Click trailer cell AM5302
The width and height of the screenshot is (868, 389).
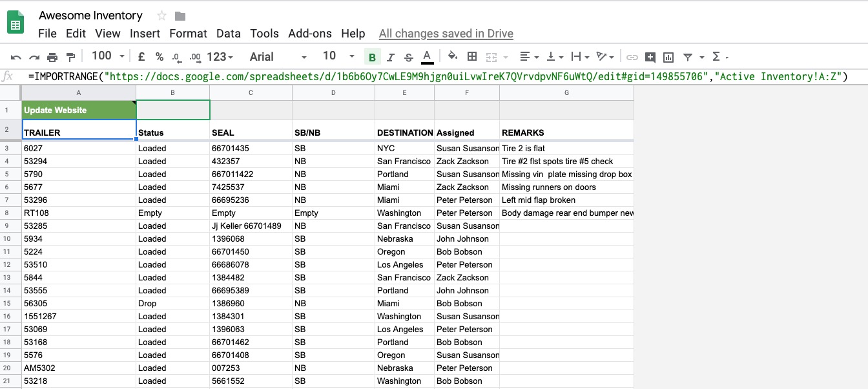(x=79, y=368)
